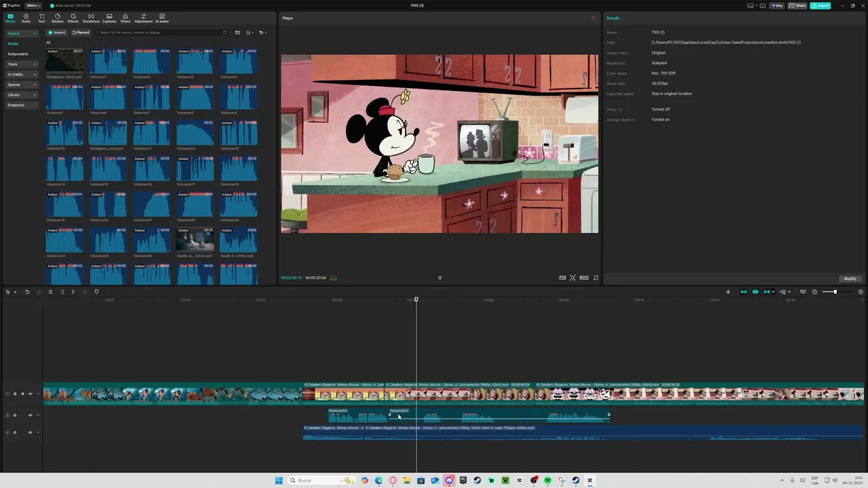Open the Transitions tab
Viewport: 868px width, 488px height.
pos(91,18)
